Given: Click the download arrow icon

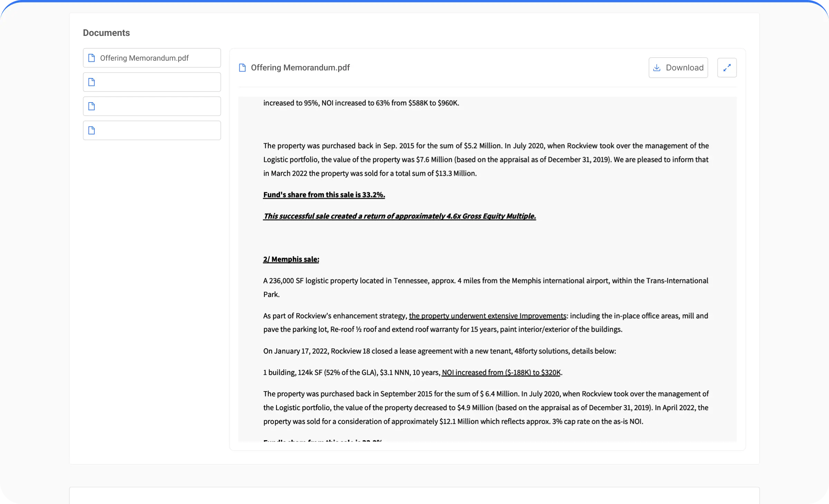Looking at the screenshot, I should click(657, 68).
